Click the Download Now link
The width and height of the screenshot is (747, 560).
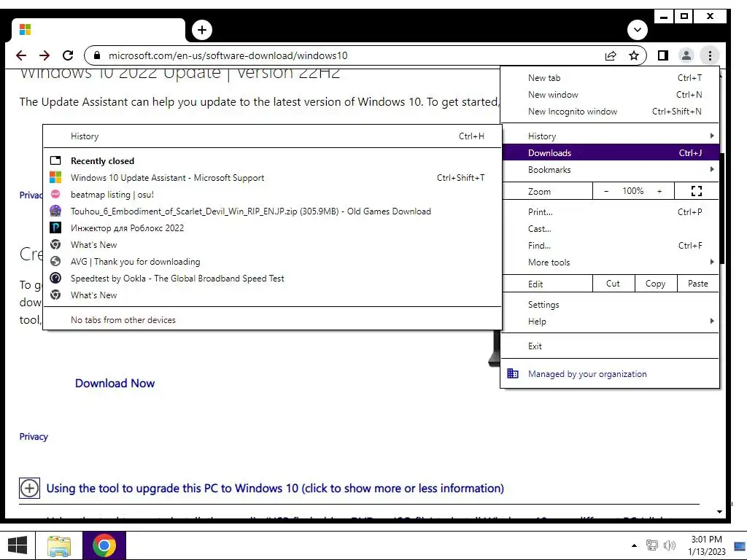click(115, 384)
